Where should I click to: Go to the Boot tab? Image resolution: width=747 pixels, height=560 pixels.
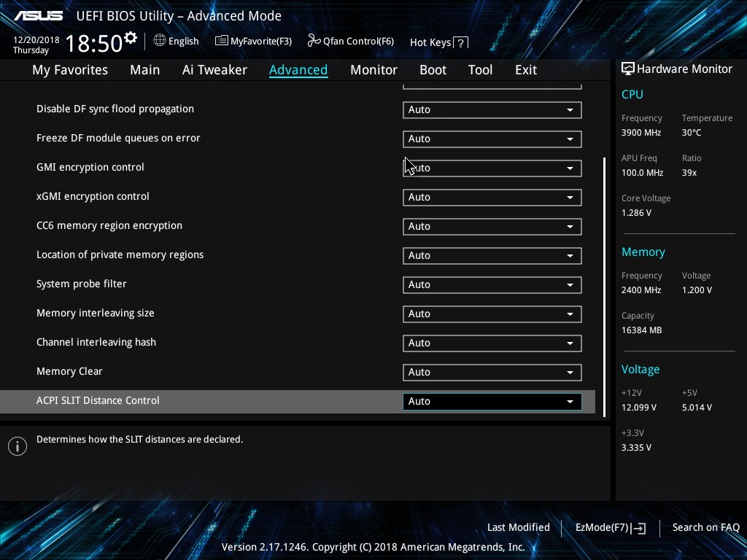[x=433, y=70]
